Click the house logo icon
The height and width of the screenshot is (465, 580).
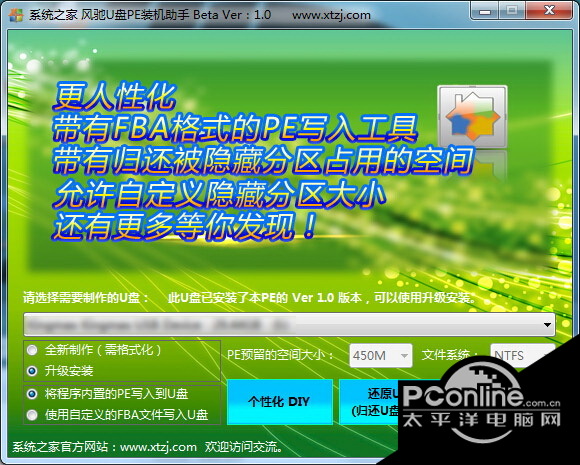click(472, 117)
